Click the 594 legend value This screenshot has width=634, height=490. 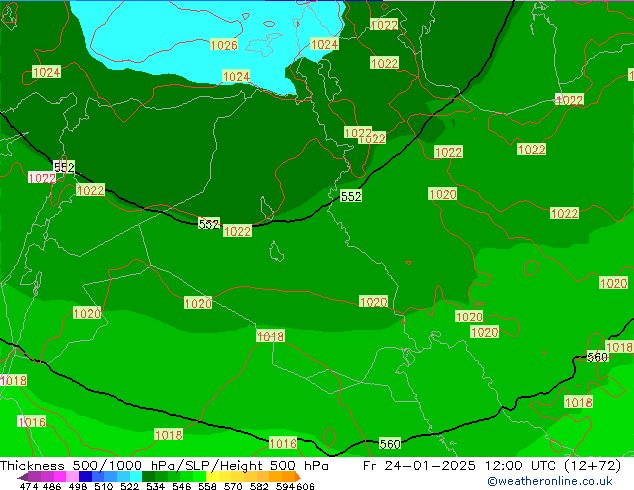(x=285, y=486)
